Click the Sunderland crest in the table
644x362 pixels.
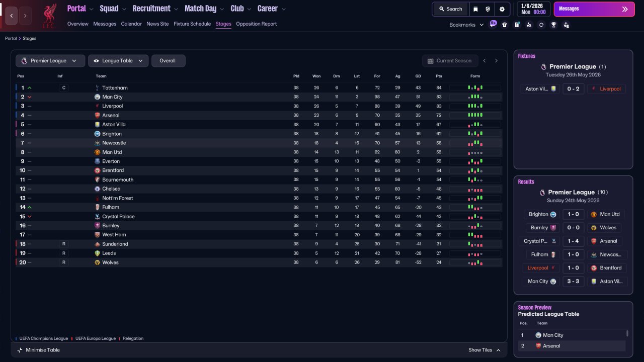(97, 244)
